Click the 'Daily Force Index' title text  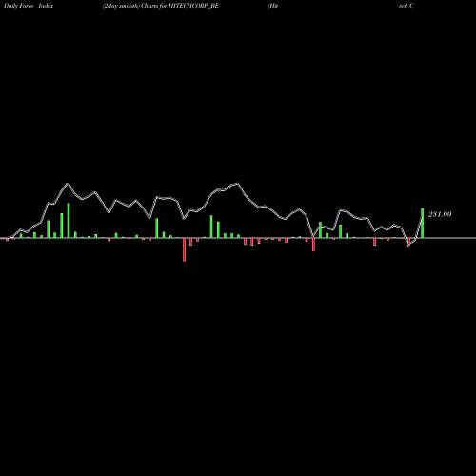click(29, 6)
